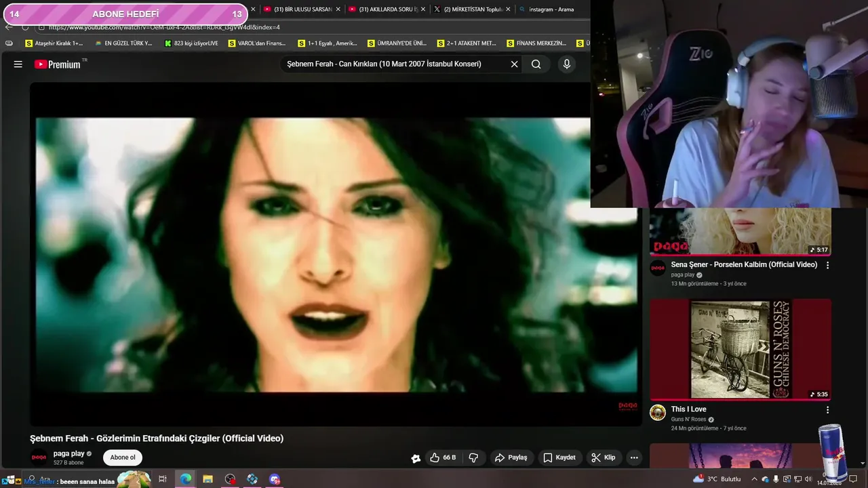The image size is (868, 488).
Task: Open VAROL'dan Finans bookmark
Action: 257,43
